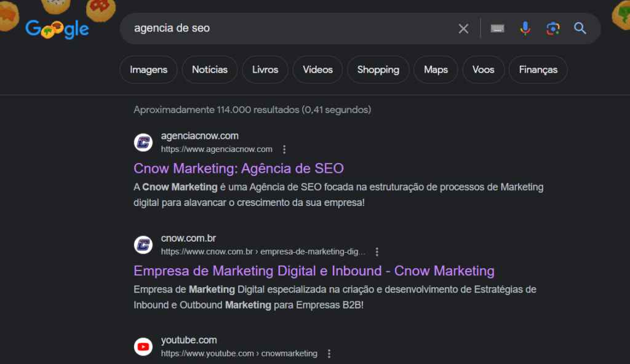
Task: Click the Google doodle logo
Action: pos(57,29)
